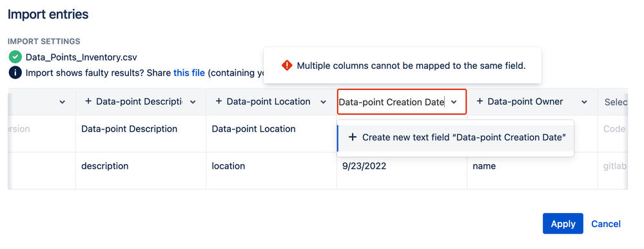Focus the Data-point Creation Date input field
Screen dimensions: 644x249
coord(391,102)
